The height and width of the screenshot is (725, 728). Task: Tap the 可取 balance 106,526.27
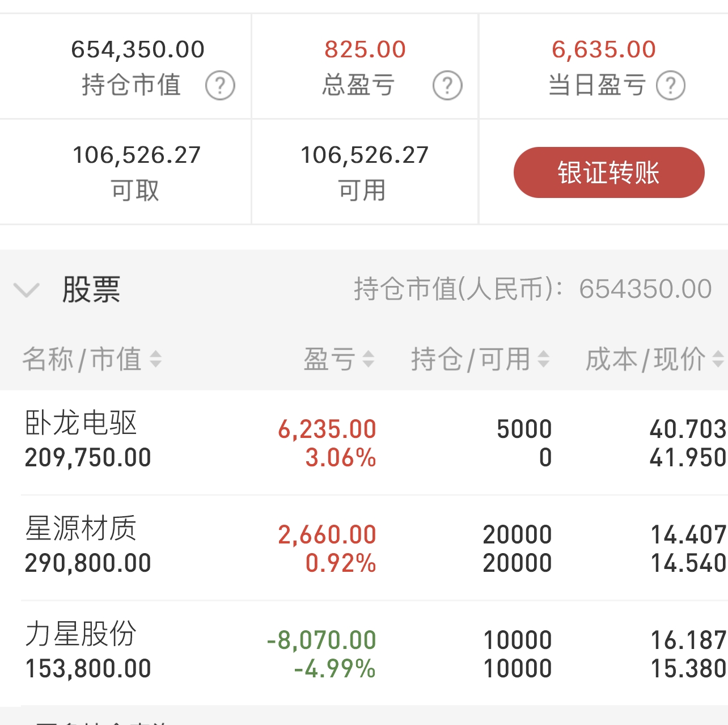(137, 155)
